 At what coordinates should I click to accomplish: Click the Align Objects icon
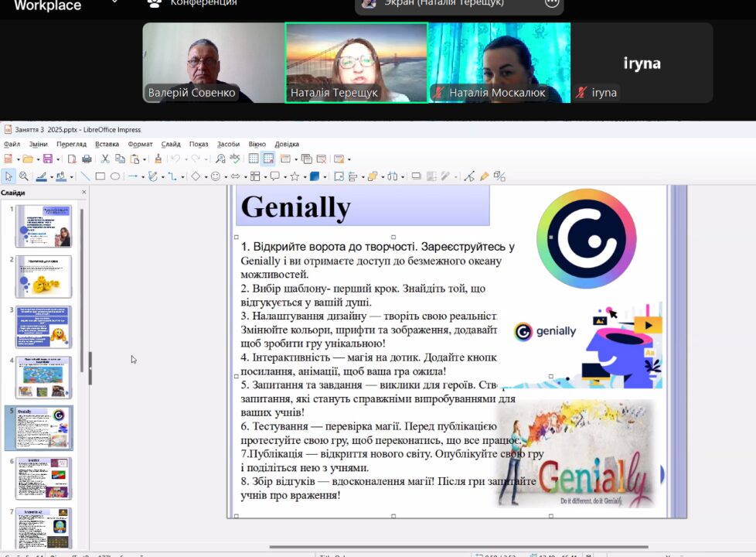click(352, 176)
